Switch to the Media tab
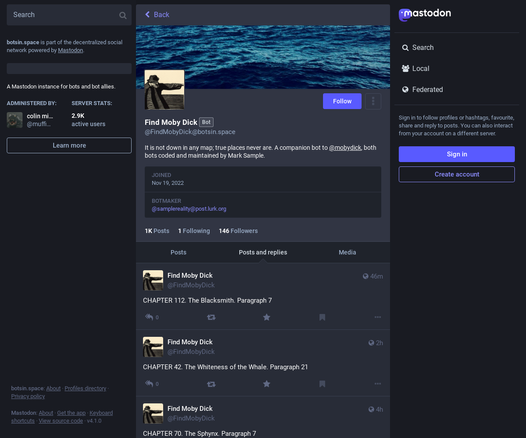This screenshot has width=526, height=438. coord(347,252)
